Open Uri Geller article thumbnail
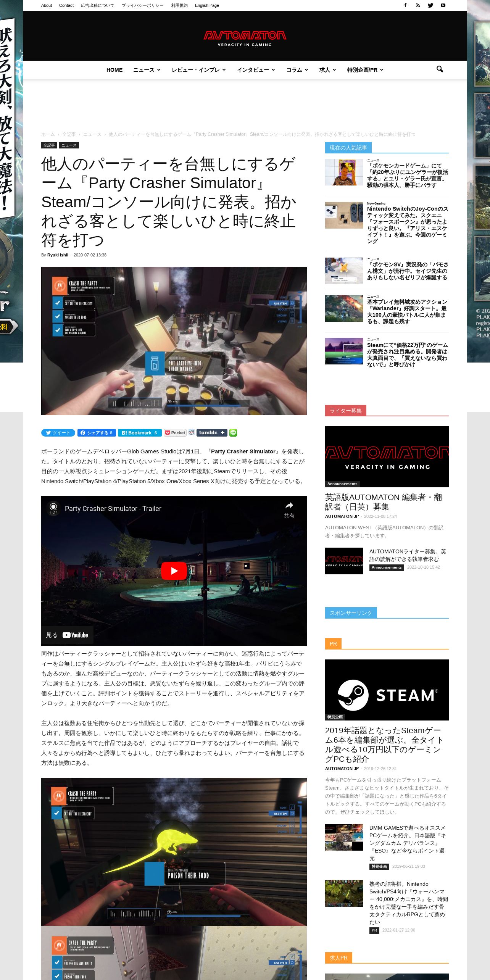This screenshot has height=980, width=490. [344, 172]
